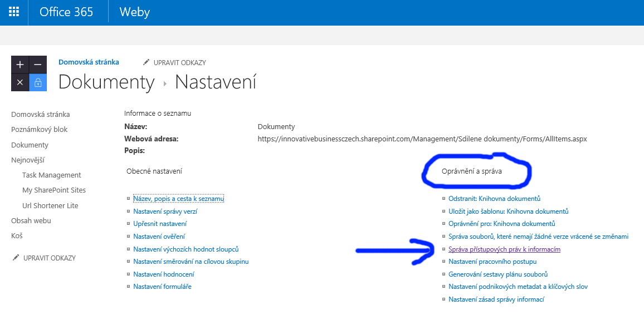This screenshot has height=315, width=644.
Task: Open Office 365 home link
Action: [66, 12]
